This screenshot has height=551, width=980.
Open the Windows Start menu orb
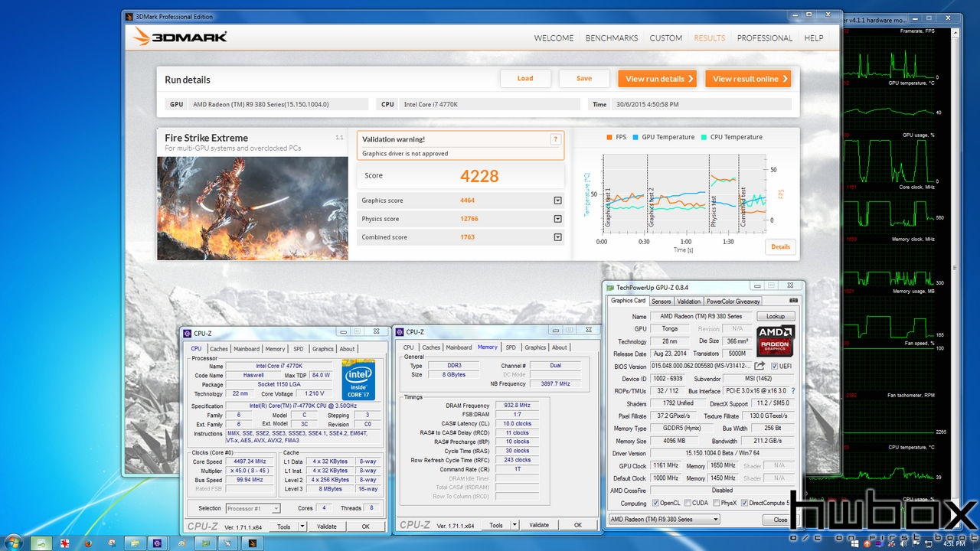14,543
